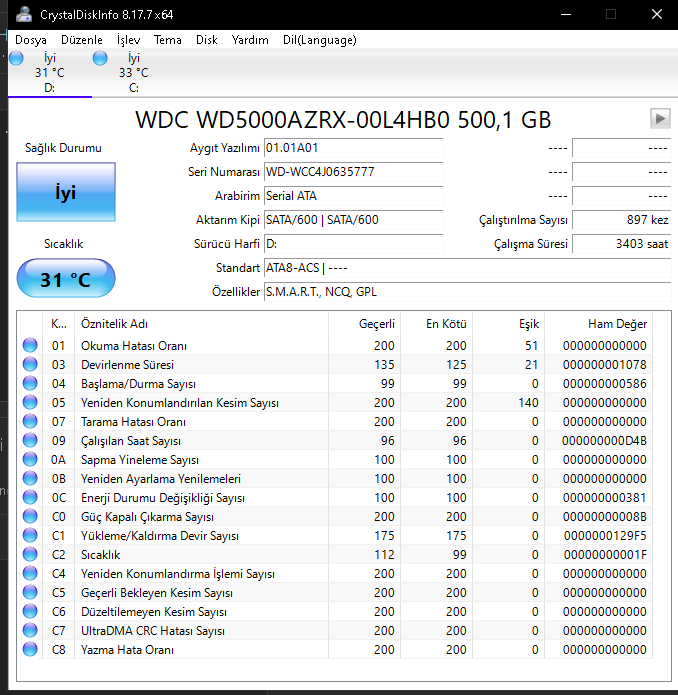678x695 pixels.
Task: Click the Çalışma Süresi value 3403 saat
Action: [x=622, y=244]
